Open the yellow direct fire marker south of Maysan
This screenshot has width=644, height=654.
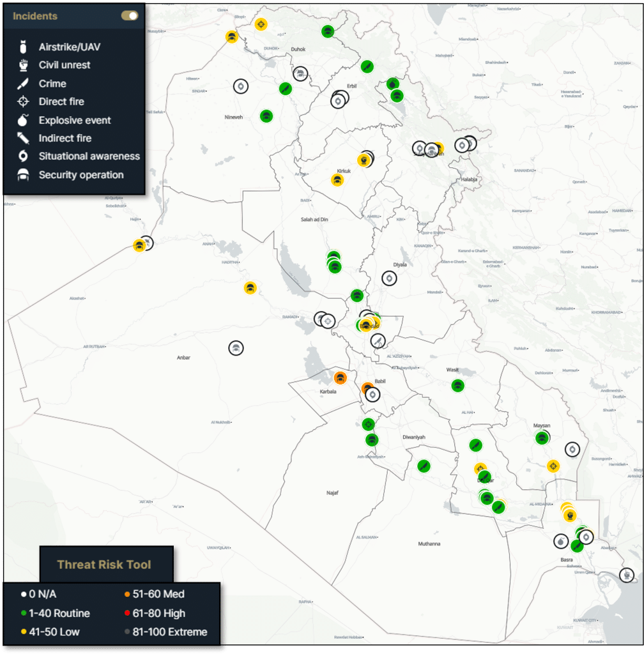tap(553, 466)
